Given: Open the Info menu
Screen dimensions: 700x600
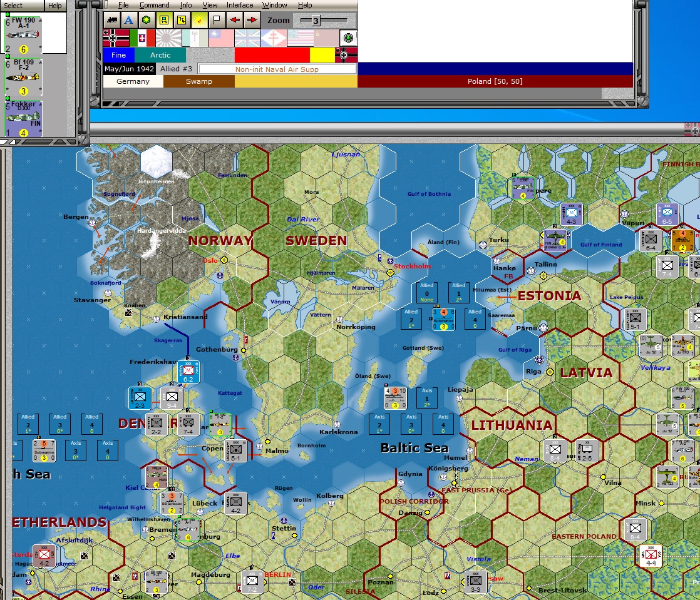Looking at the screenshot, I should [x=186, y=5].
